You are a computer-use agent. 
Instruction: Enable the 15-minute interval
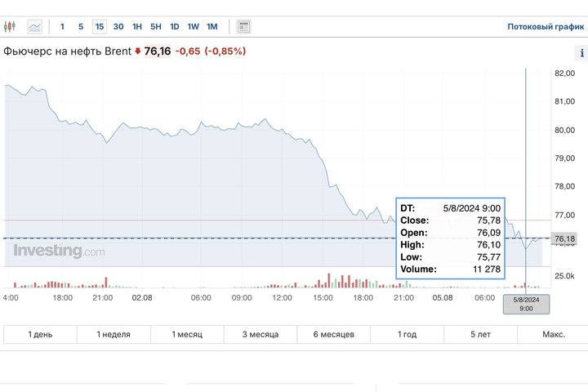100,26
